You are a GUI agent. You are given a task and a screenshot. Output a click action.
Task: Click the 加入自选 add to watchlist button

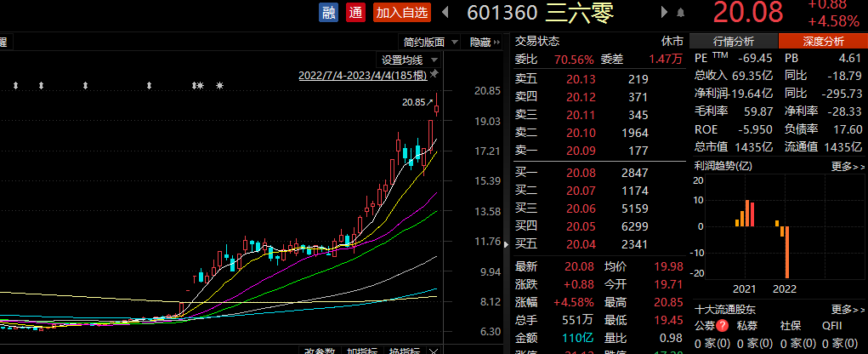[401, 13]
